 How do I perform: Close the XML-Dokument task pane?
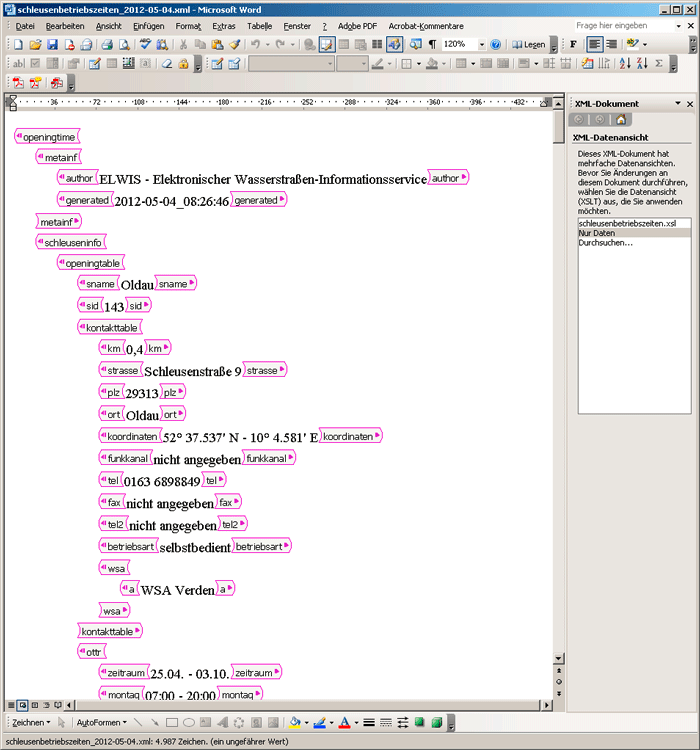click(x=690, y=104)
